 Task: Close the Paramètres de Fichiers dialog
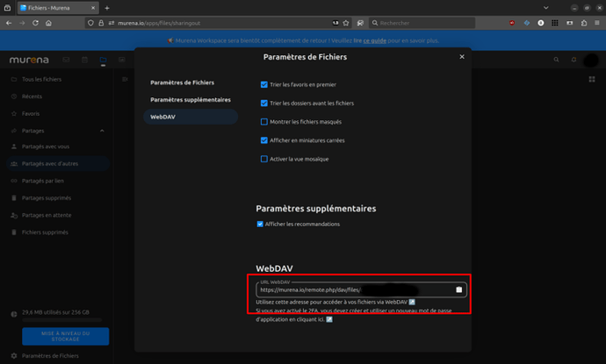[x=462, y=57]
